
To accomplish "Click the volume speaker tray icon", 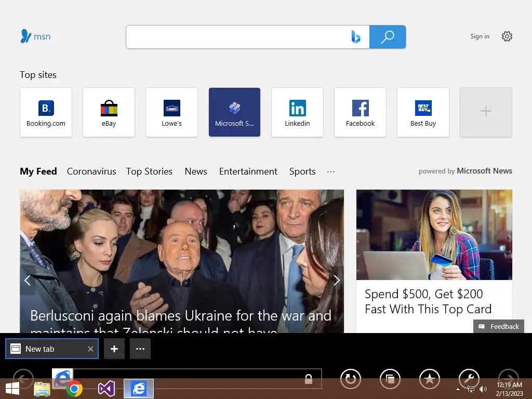I will 483,389.
